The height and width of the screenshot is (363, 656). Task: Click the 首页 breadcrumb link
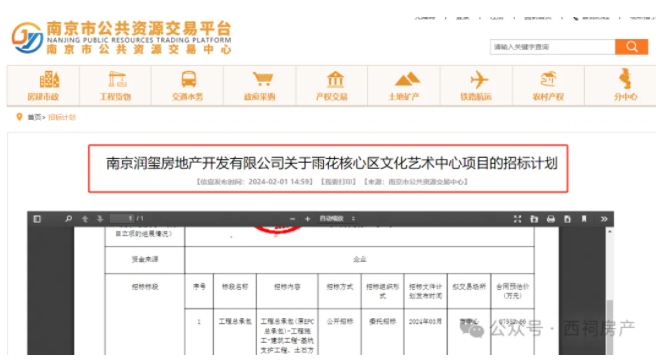pyautogui.click(x=34, y=117)
